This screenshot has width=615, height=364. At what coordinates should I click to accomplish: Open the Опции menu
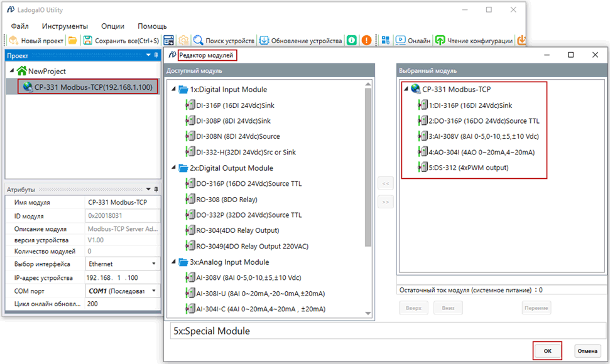pos(112,26)
